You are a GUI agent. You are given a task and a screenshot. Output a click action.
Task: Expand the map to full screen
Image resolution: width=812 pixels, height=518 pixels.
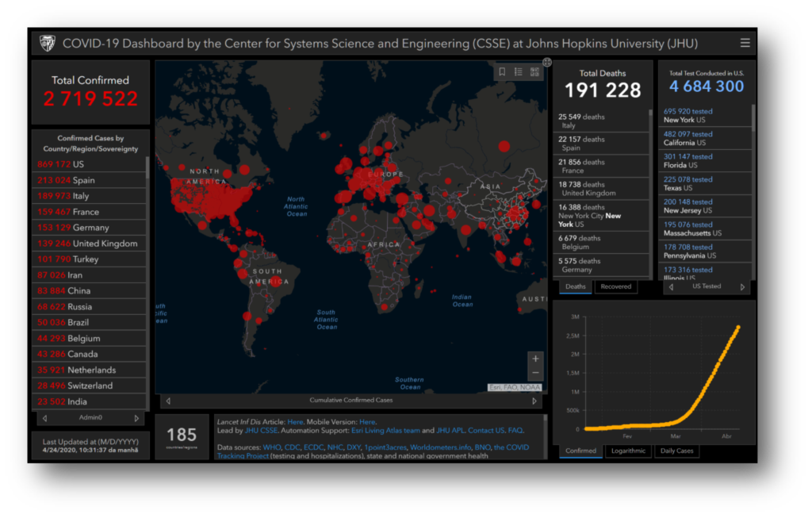pyautogui.click(x=547, y=62)
